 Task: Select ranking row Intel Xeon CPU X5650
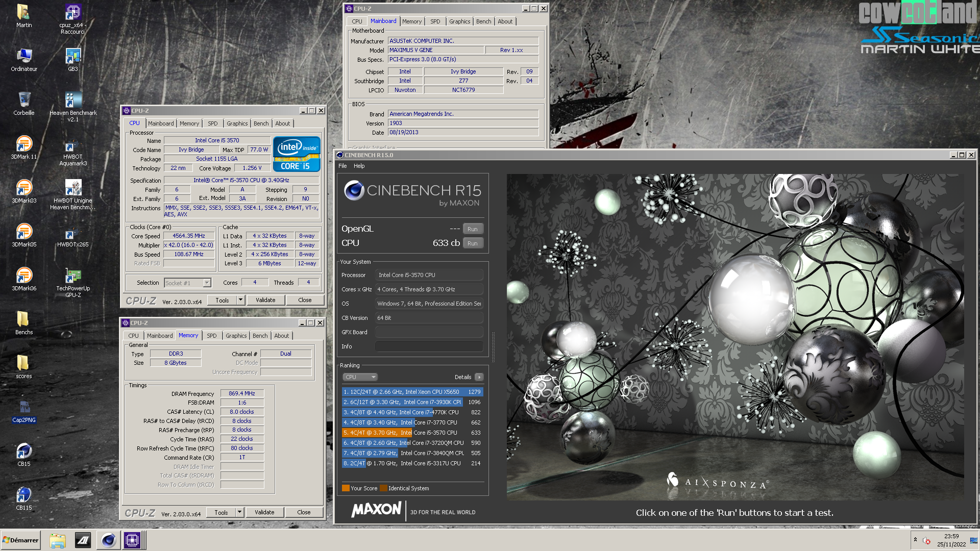click(412, 392)
